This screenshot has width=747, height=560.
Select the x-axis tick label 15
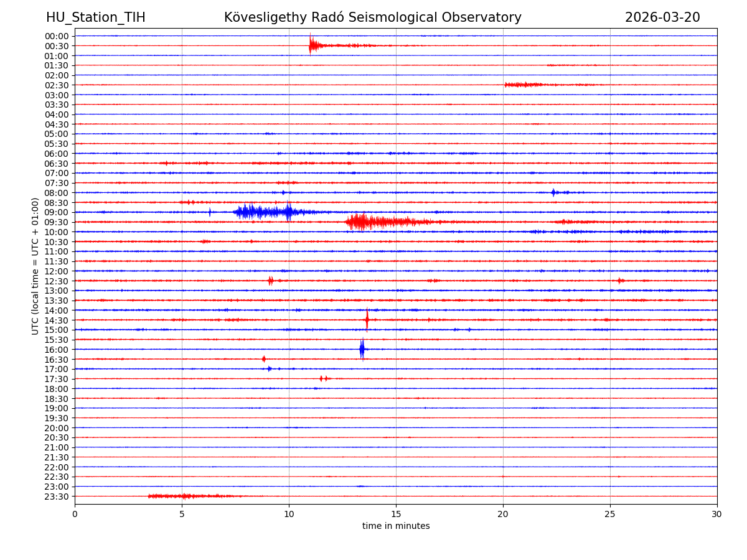coord(396,514)
